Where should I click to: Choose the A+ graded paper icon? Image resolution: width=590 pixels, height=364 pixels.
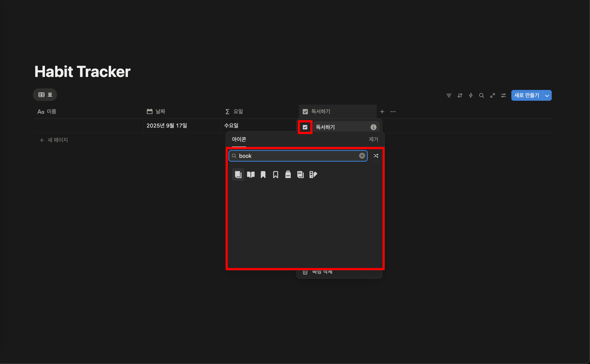[x=300, y=174]
